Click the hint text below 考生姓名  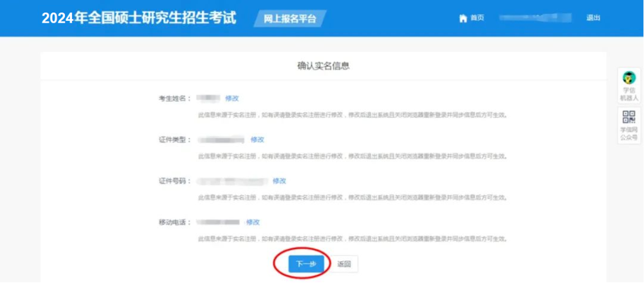point(353,115)
